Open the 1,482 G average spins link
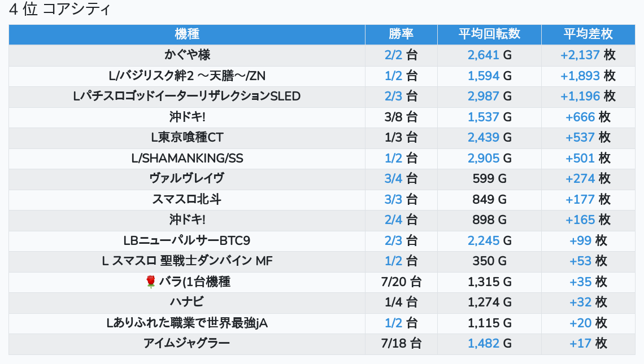Screen dimensions: 644x364 pyautogui.click(x=484, y=344)
